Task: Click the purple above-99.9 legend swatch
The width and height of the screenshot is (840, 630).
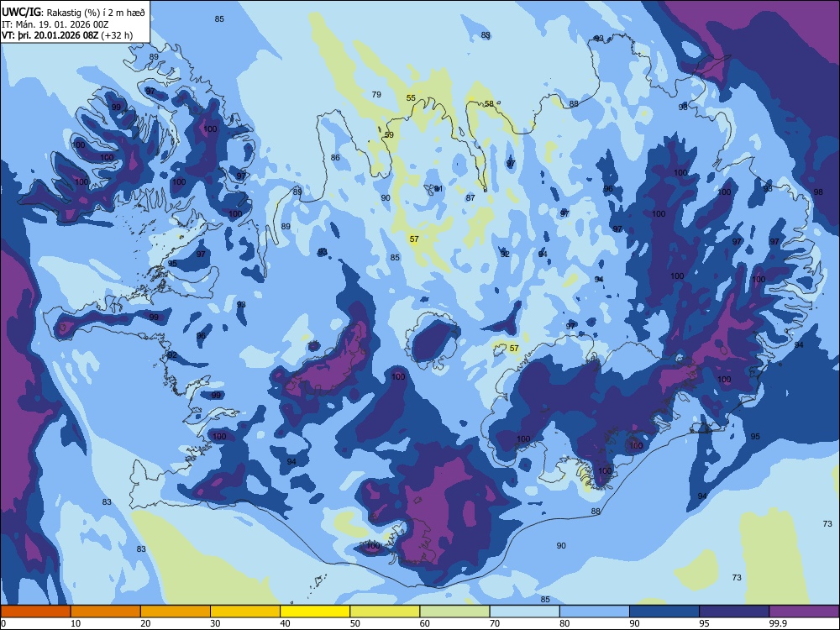Action: click(x=805, y=612)
